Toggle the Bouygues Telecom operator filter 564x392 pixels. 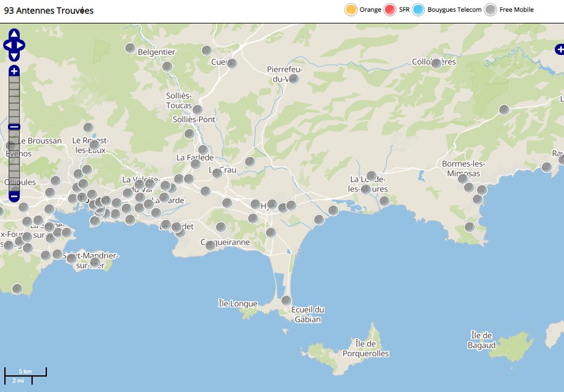(419, 10)
